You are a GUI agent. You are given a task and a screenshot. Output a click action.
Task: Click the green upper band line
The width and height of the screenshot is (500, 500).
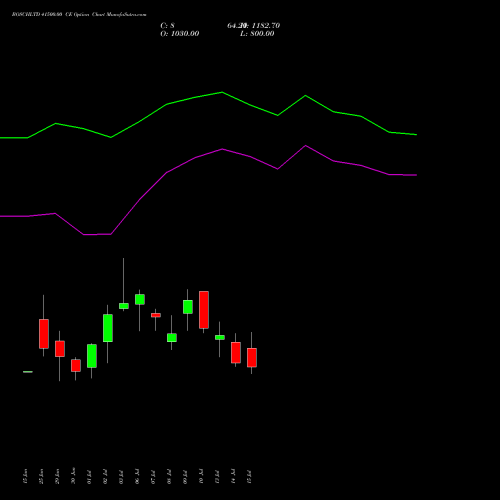pos(208,115)
